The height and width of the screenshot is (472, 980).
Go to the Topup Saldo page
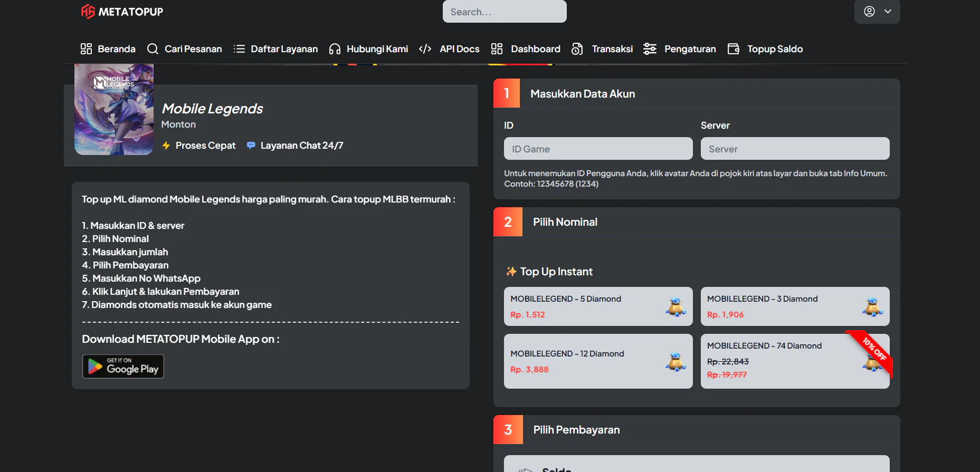click(x=765, y=49)
